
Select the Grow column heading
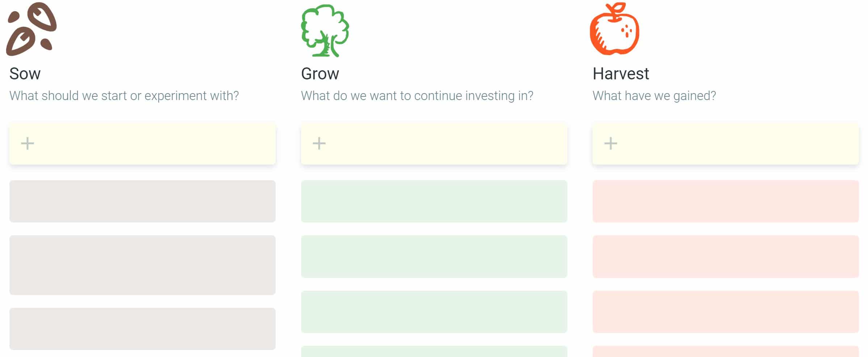click(320, 74)
